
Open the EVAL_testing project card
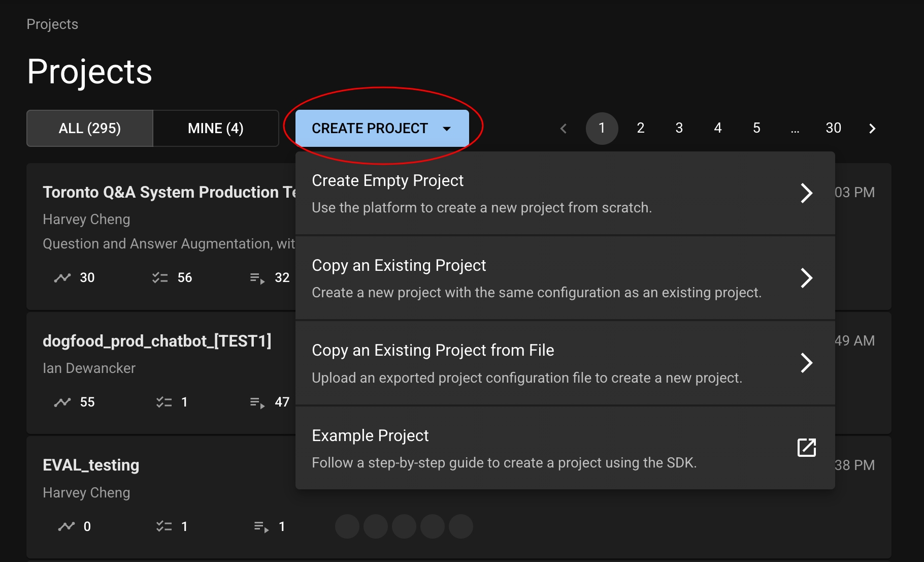point(91,465)
